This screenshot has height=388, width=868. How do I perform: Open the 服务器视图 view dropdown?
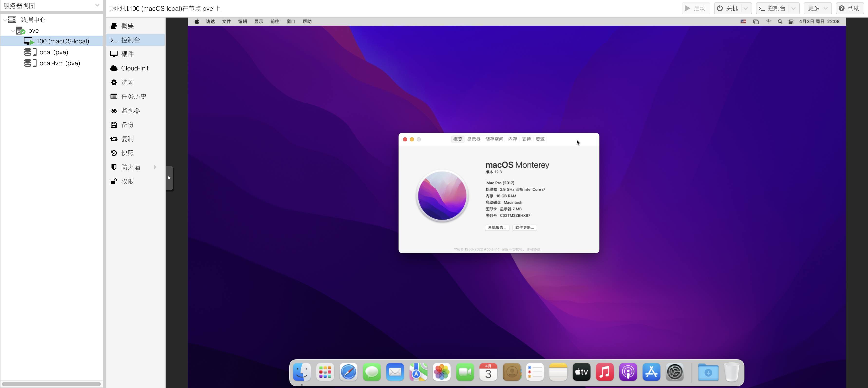click(97, 5)
